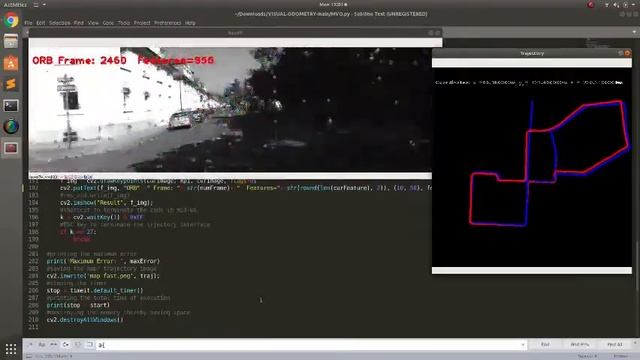
Task: Open the Help menu
Action: (190, 23)
